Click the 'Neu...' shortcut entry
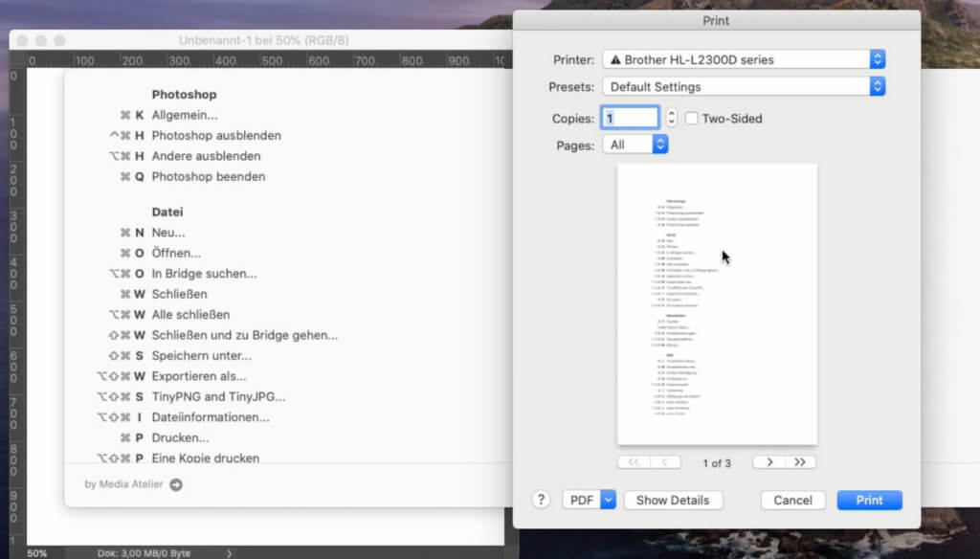 coord(168,233)
